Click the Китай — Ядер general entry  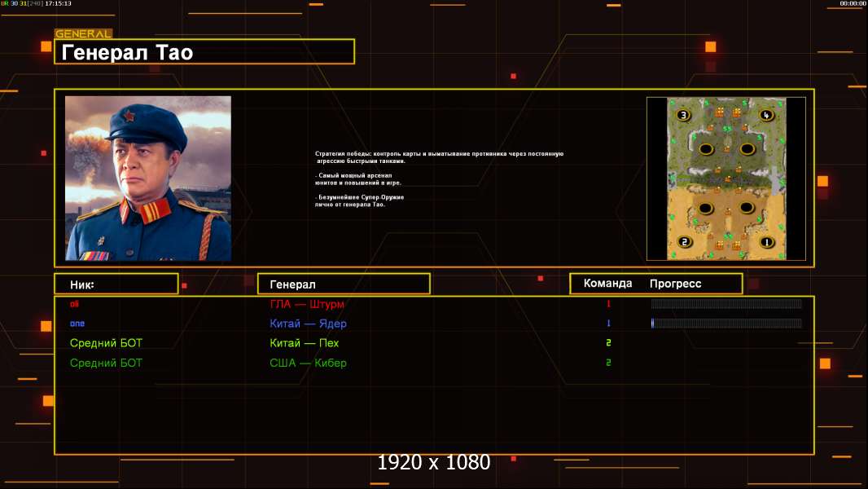(x=308, y=324)
